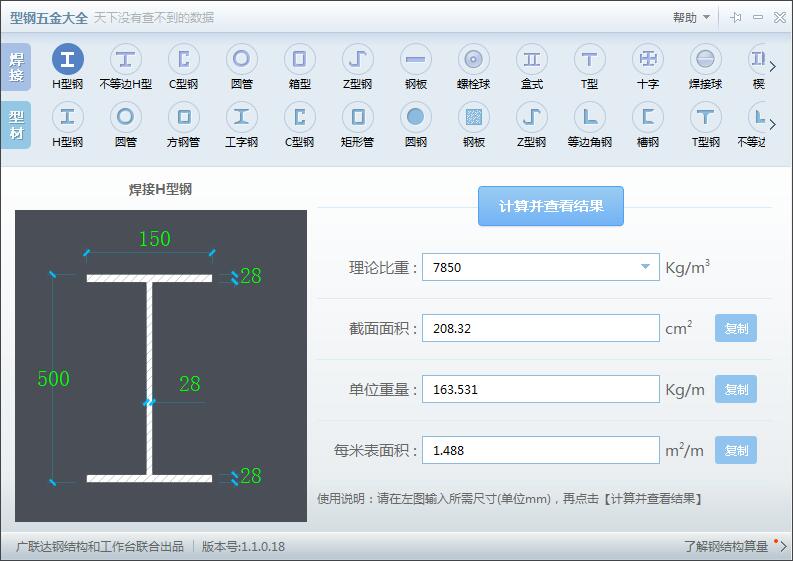Select 不等边H型 welded section icon

point(125,60)
